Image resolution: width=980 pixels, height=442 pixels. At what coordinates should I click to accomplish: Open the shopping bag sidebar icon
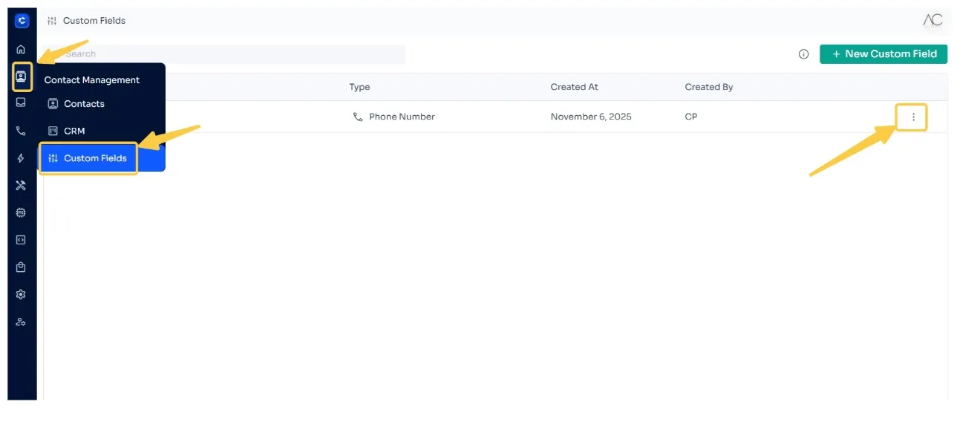click(x=21, y=267)
